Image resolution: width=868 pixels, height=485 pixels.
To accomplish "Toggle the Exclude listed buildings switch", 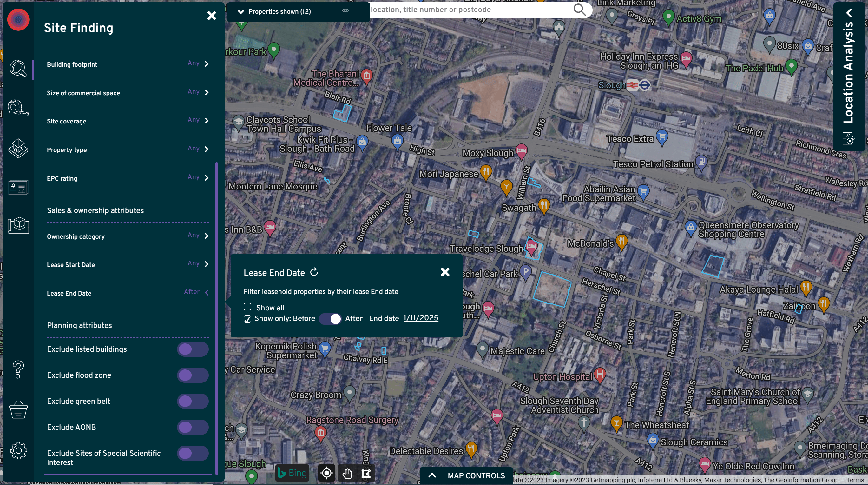I will (x=193, y=349).
